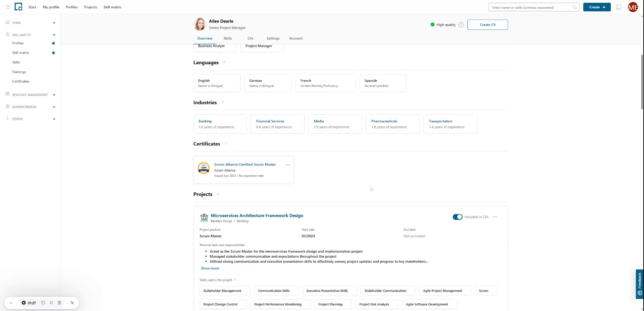This screenshot has width=644, height=311.
Task: Collapse the SKILL AND CV section
Action: (x=54, y=35)
